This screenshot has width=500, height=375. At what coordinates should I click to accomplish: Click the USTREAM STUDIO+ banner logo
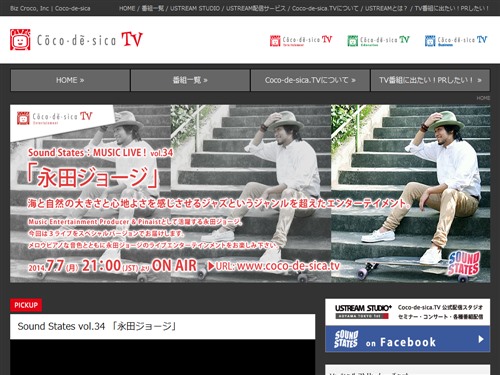coord(363,311)
